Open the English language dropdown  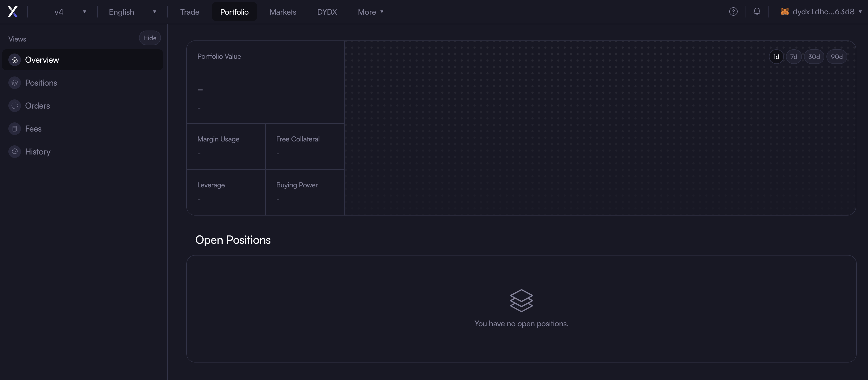132,12
